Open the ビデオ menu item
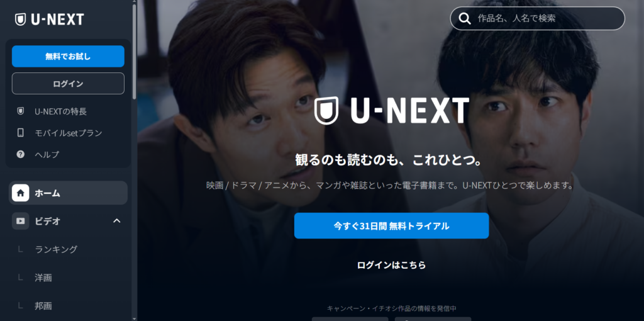The height and width of the screenshot is (321, 644). click(x=68, y=221)
